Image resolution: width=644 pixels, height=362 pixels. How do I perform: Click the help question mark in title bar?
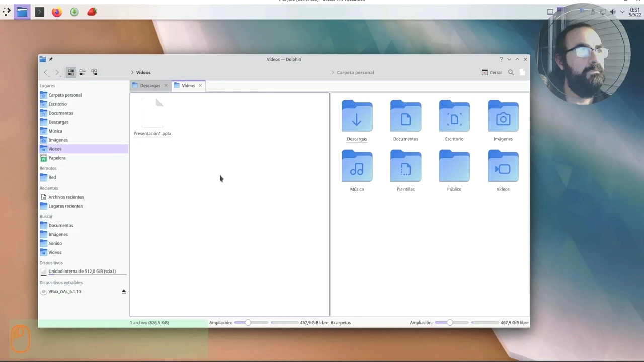coord(501,59)
